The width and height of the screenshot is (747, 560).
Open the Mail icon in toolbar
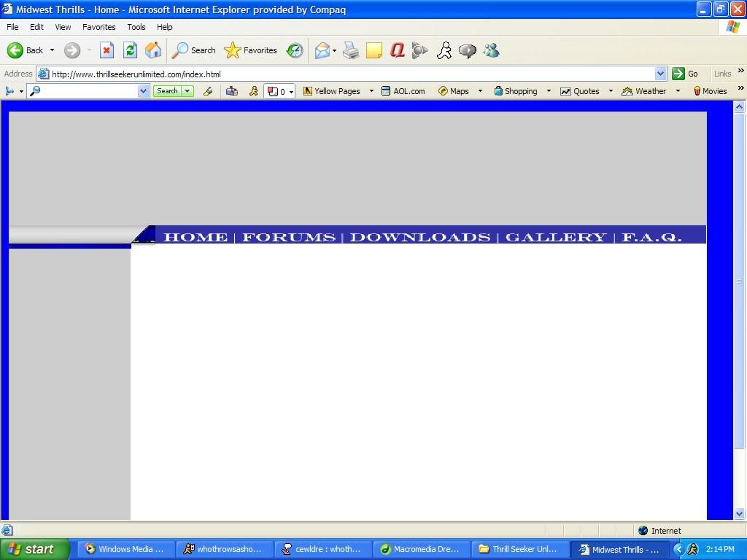click(322, 50)
